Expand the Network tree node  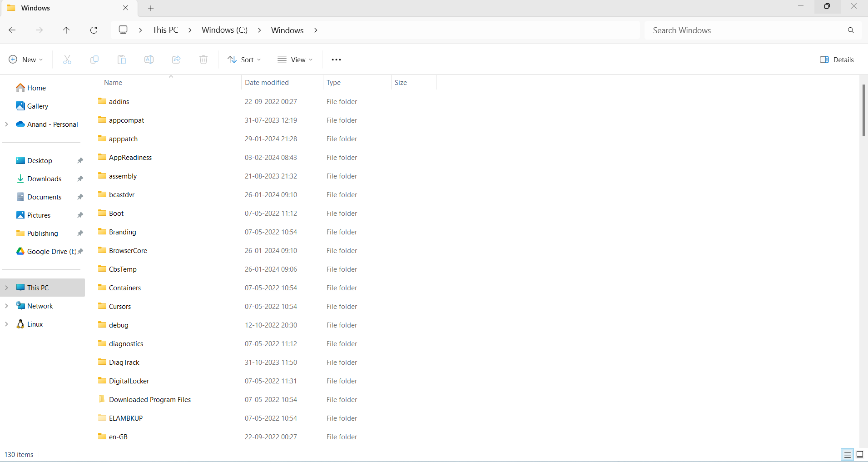[x=6, y=306]
